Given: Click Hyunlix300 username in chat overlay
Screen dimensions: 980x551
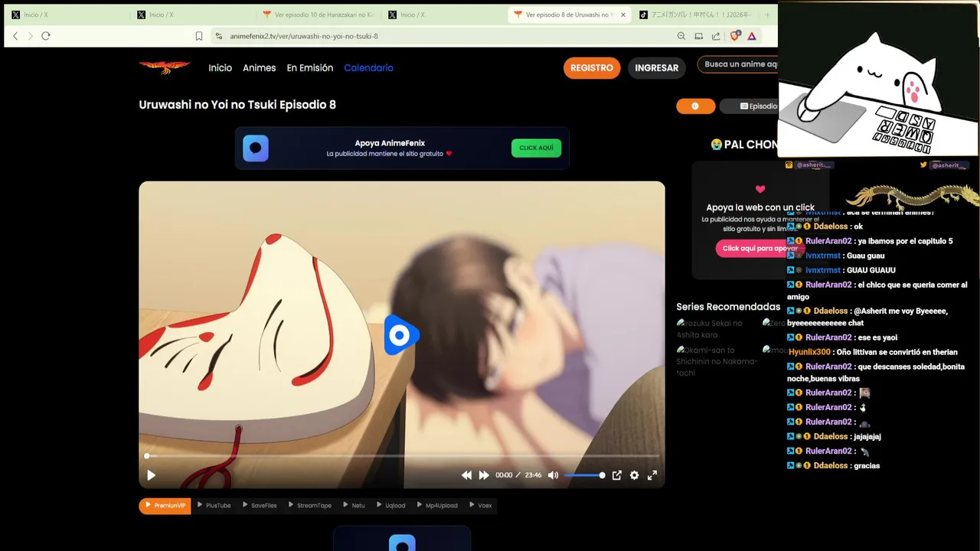Looking at the screenshot, I should click(809, 352).
